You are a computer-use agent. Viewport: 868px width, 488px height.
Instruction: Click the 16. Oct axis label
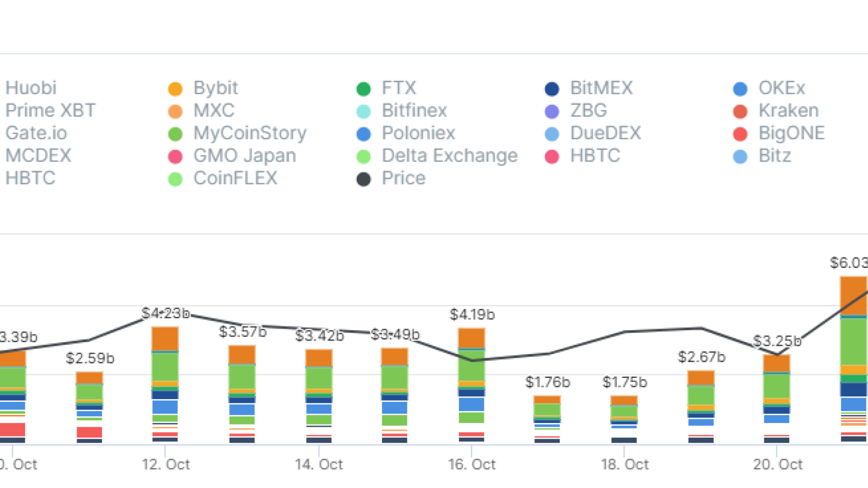(x=472, y=465)
